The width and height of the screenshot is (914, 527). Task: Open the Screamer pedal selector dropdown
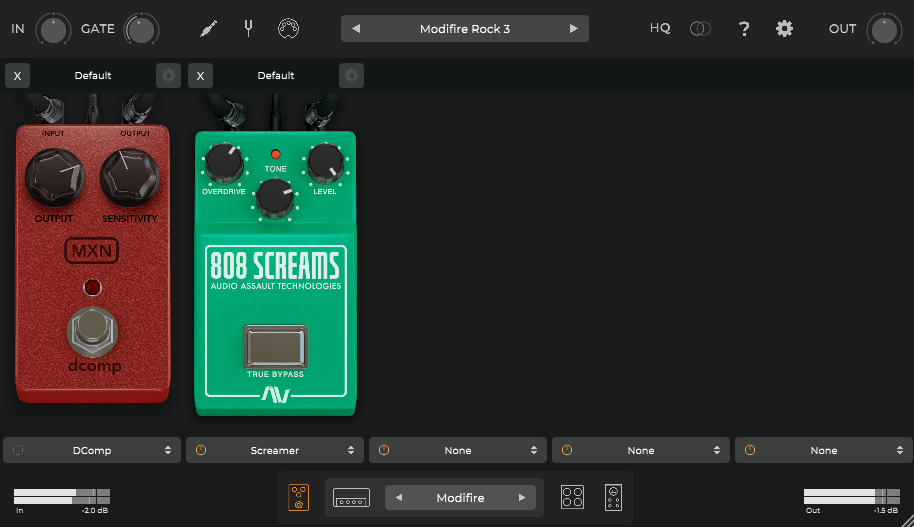point(275,451)
